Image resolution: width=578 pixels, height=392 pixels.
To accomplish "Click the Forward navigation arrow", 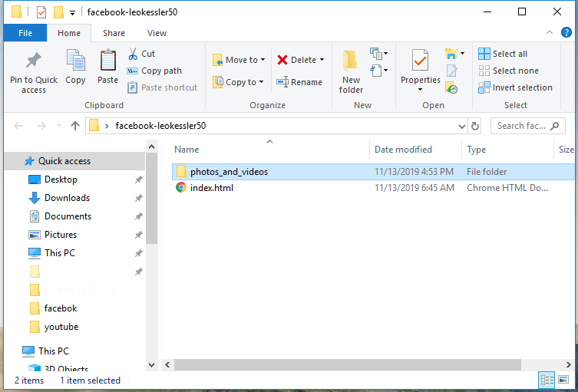I will click(41, 126).
